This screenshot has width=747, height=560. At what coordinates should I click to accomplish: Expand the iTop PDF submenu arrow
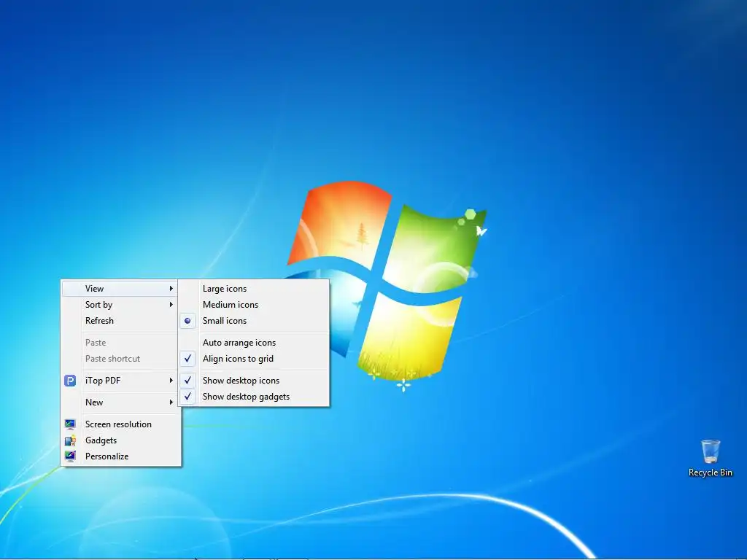(171, 381)
